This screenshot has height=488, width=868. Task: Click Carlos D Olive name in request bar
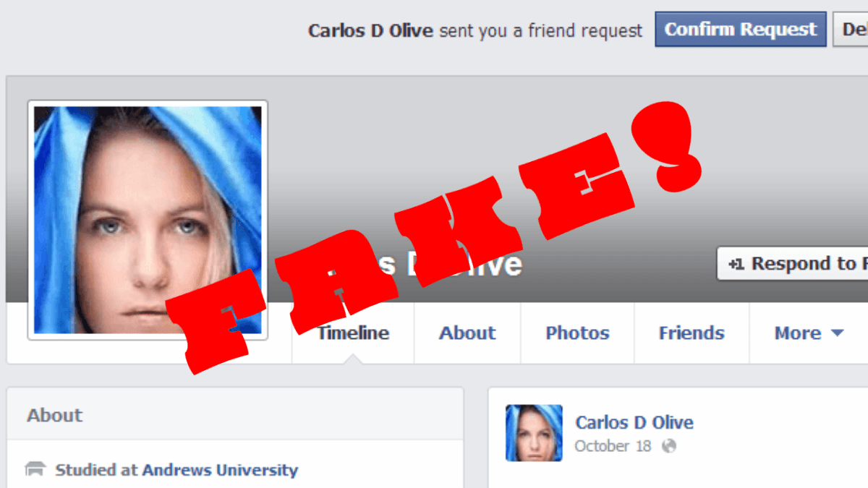point(371,30)
